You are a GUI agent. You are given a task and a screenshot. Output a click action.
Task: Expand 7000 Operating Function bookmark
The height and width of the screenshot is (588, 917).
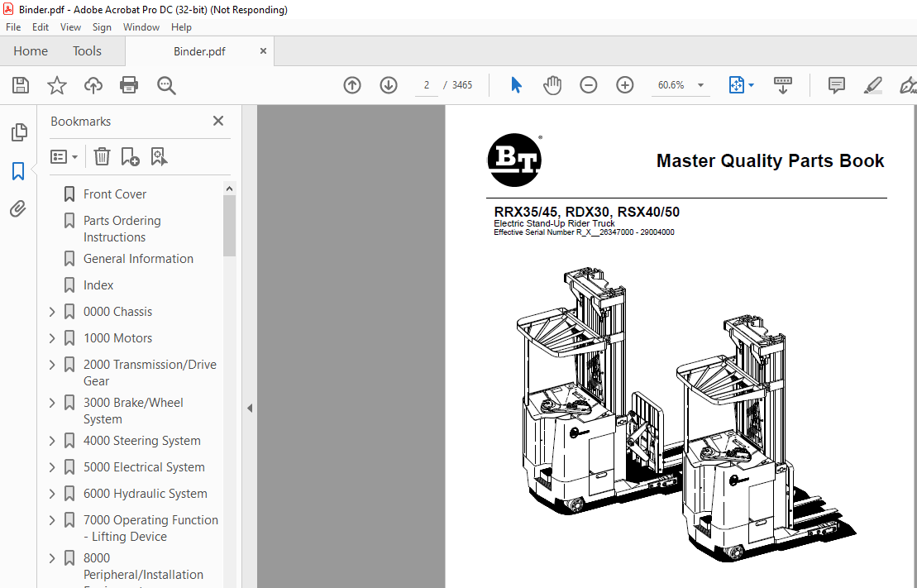(52, 520)
